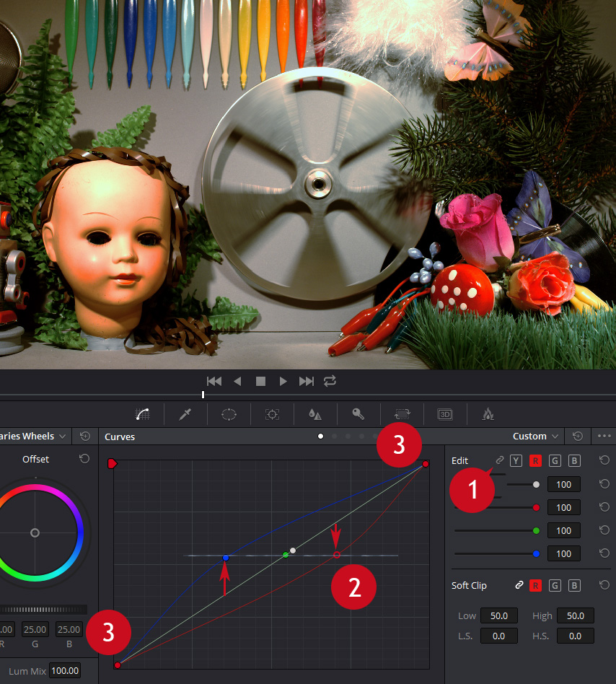Image resolution: width=616 pixels, height=684 pixels.
Task: Open Curves panel options menu
Action: click(604, 436)
